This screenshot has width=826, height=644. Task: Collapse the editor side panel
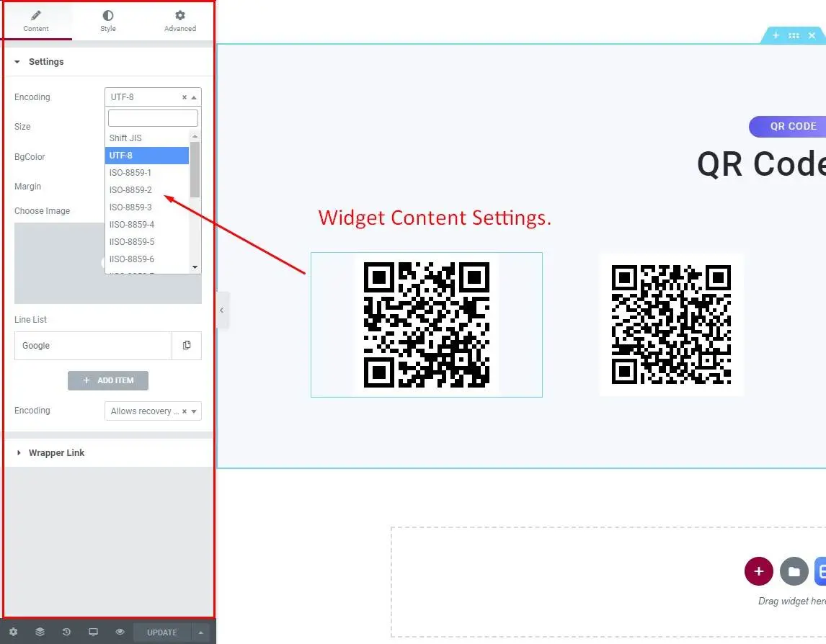(222, 310)
